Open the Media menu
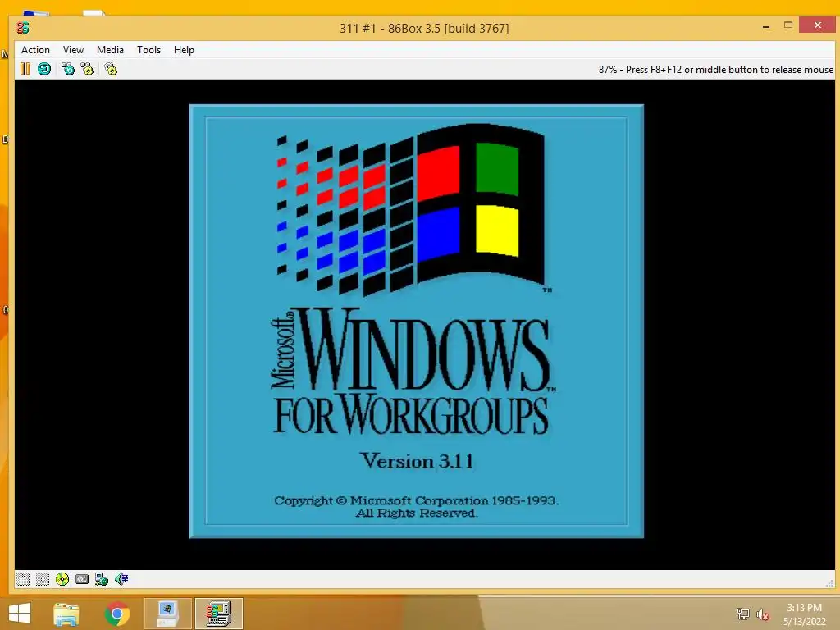 111,50
